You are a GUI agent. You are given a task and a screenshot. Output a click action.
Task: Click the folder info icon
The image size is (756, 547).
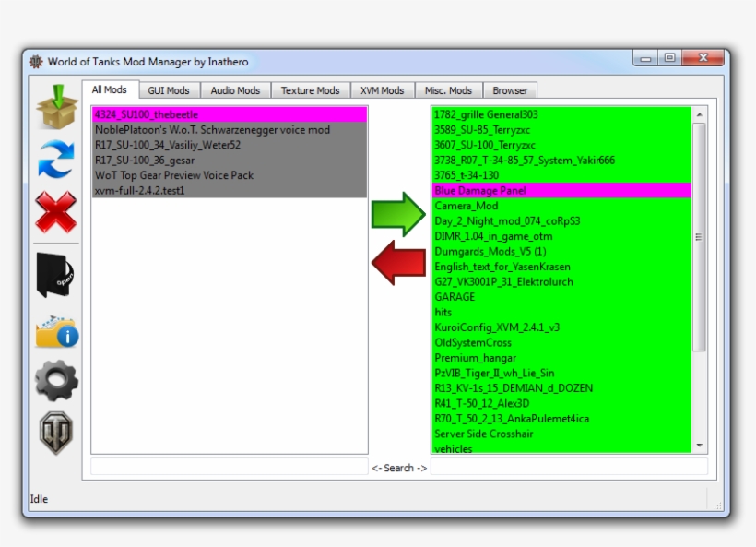57,331
